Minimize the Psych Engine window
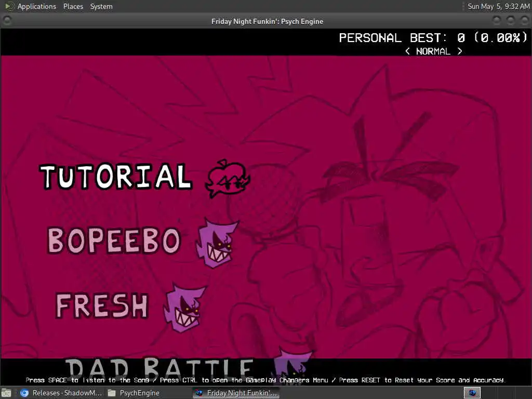This screenshot has height=399, width=532. pyautogui.click(x=497, y=21)
